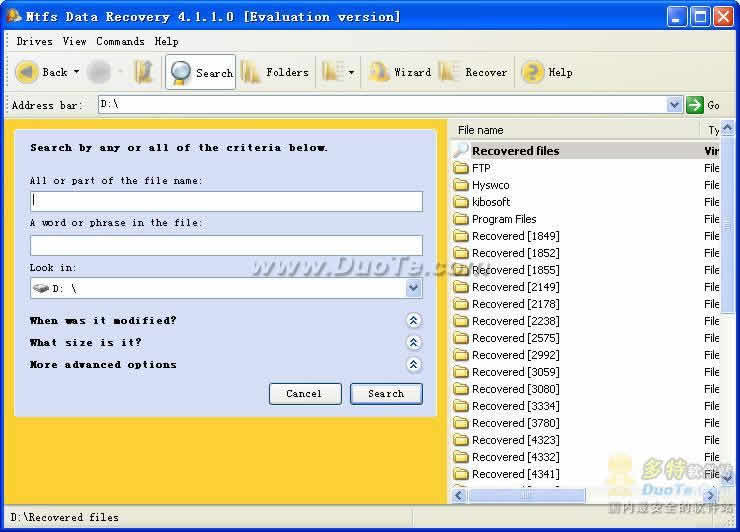
Task: Open the View menu
Action: pyautogui.click(x=75, y=42)
